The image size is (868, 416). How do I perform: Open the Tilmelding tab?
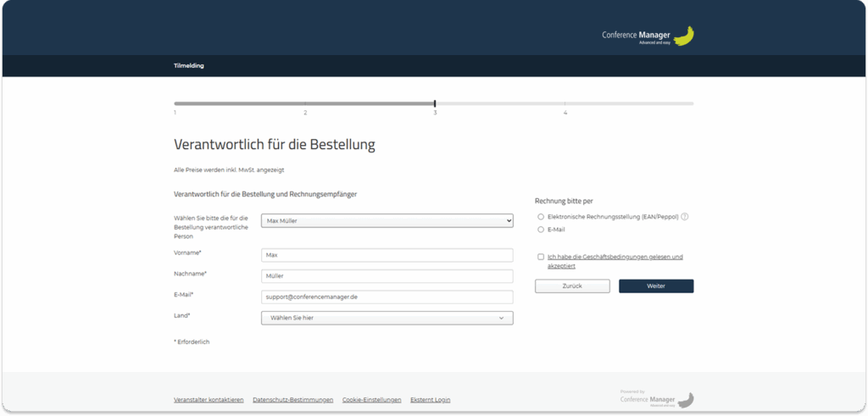(189, 66)
